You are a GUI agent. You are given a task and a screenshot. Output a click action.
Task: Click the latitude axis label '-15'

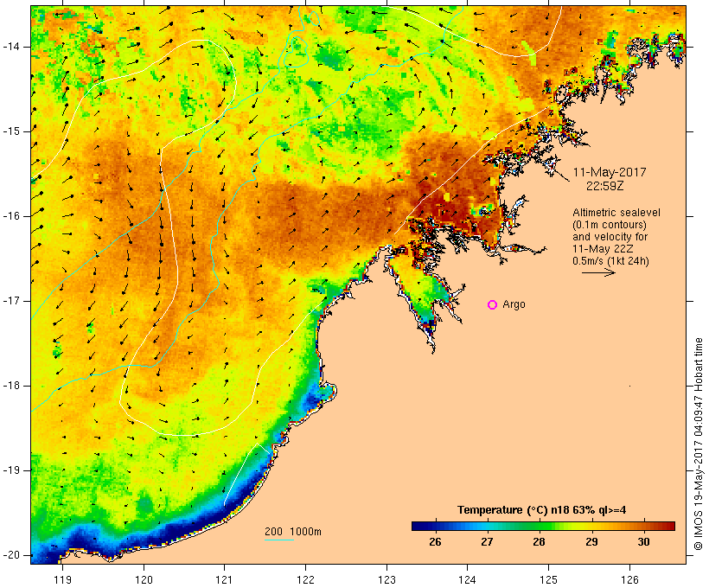(x=11, y=131)
